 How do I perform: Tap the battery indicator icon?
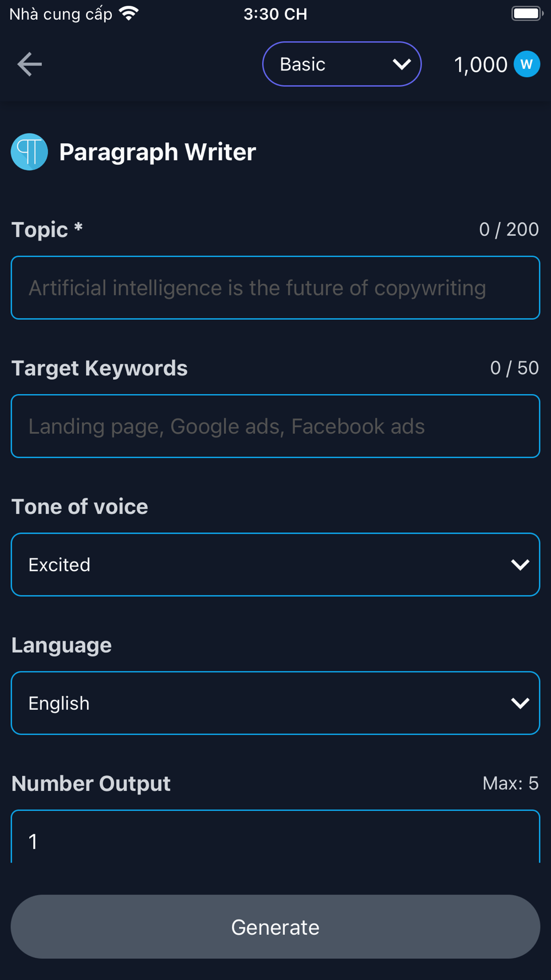[x=527, y=13]
